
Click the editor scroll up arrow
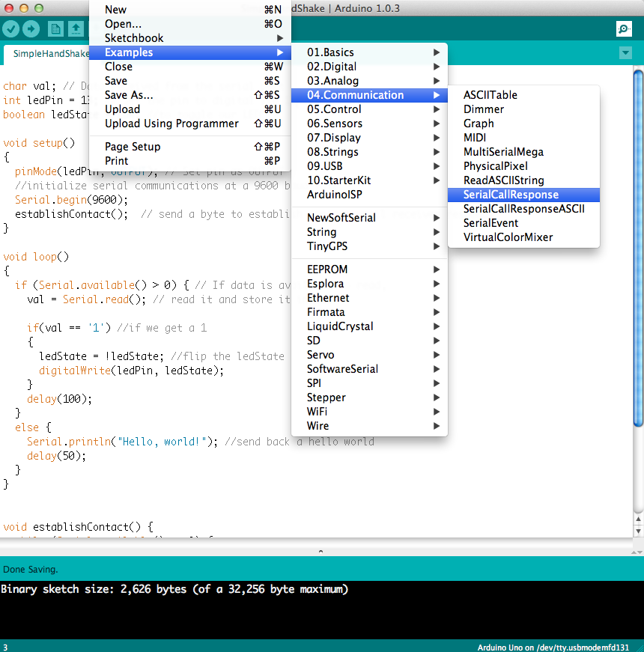click(x=638, y=519)
